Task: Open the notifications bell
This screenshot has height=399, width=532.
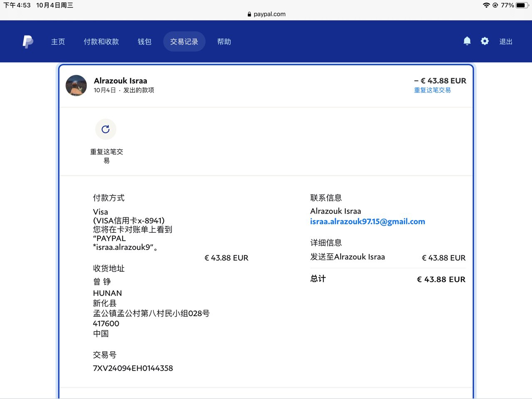Action: point(467,41)
